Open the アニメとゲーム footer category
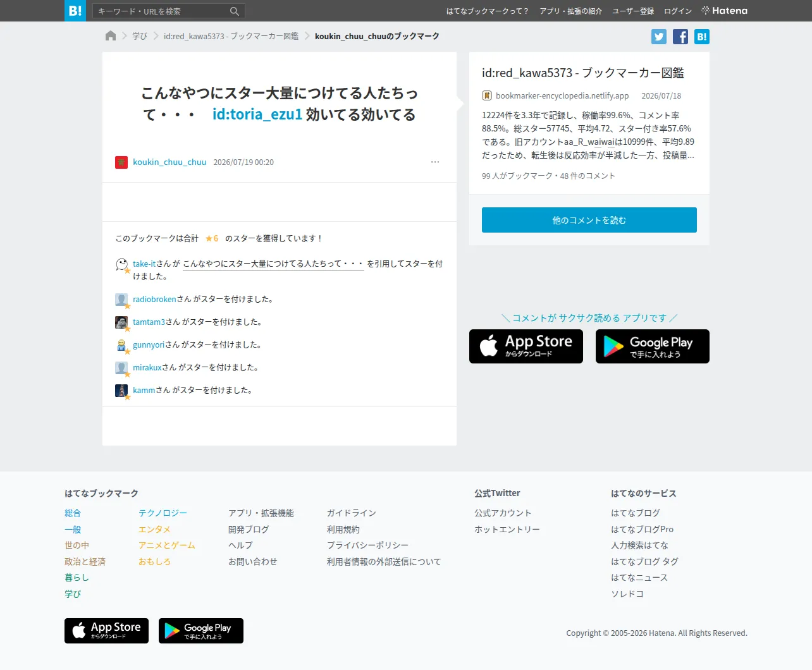812x670 pixels. click(x=167, y=545)
